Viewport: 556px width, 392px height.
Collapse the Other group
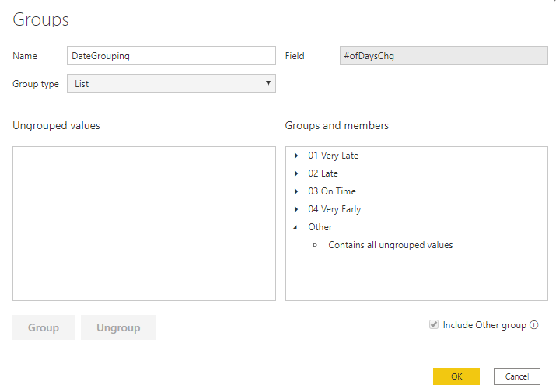pos(295,227)
